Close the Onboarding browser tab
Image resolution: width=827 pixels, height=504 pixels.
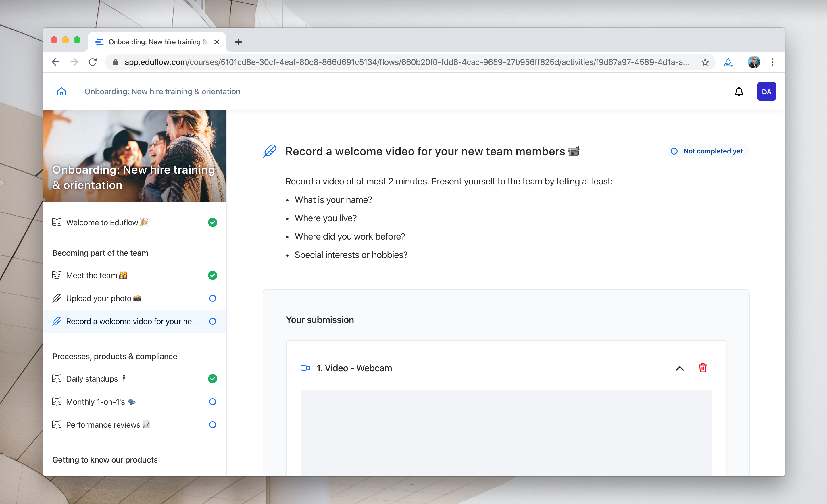[x=216, y=42]
